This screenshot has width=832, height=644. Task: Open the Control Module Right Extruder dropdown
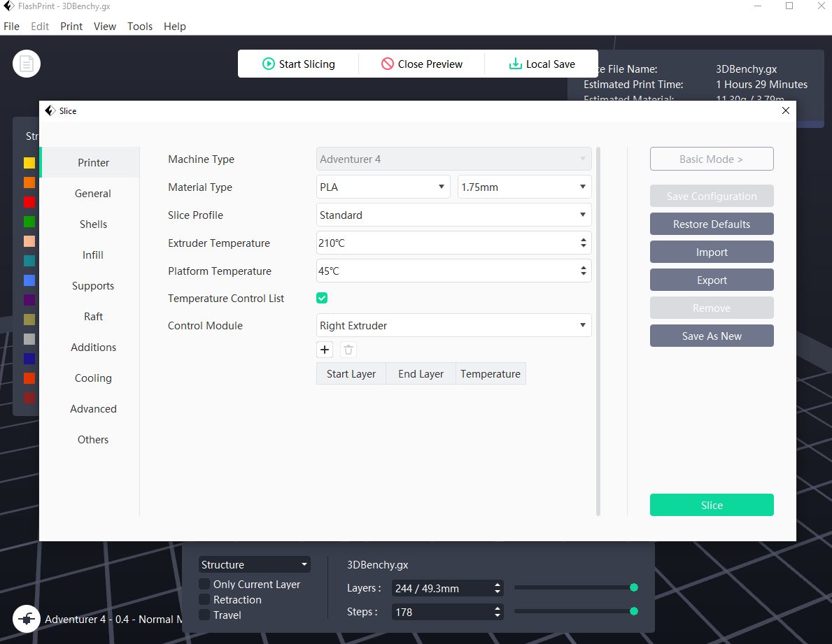453,325
